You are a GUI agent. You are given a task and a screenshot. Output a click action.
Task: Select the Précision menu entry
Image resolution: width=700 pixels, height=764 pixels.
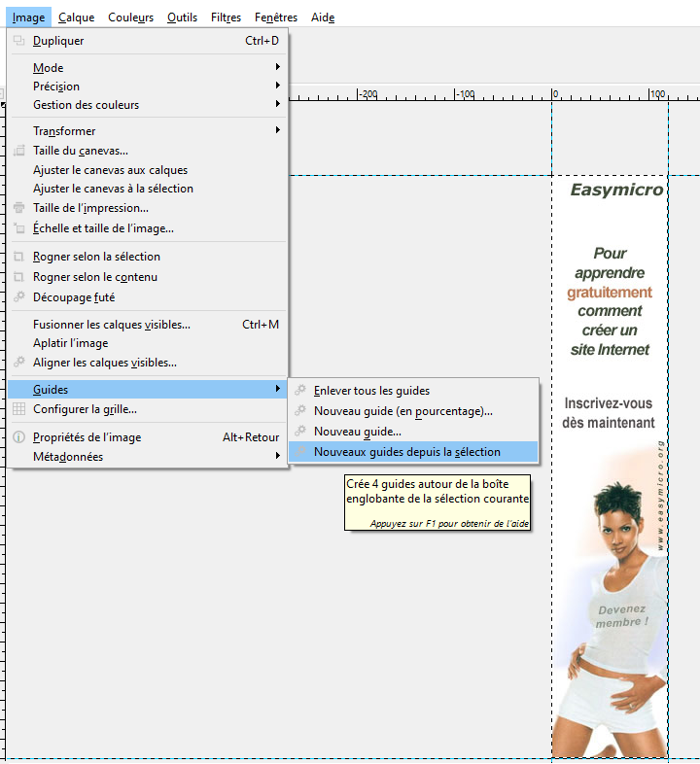(x=148, y=87)
